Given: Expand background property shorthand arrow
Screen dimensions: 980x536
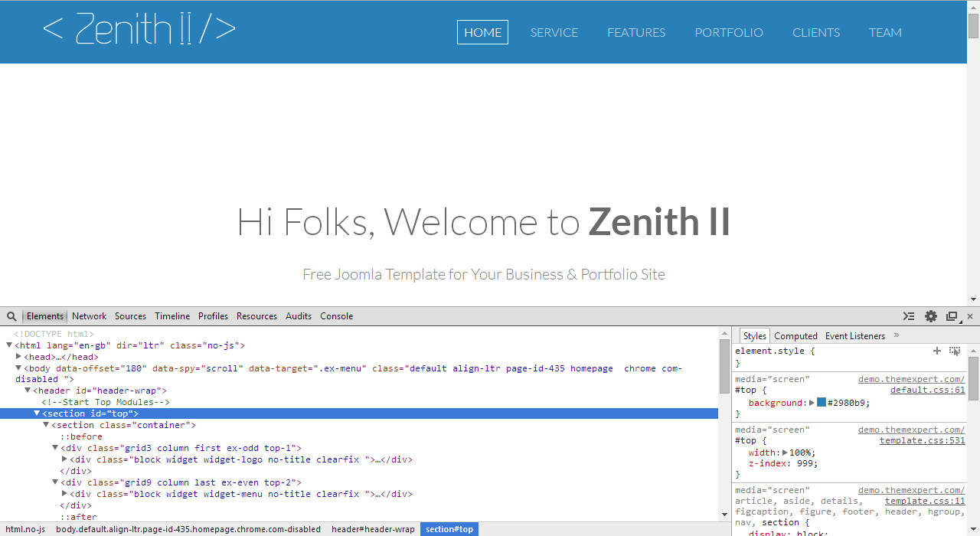Looking at the screenshot, I should coord(812,403).
